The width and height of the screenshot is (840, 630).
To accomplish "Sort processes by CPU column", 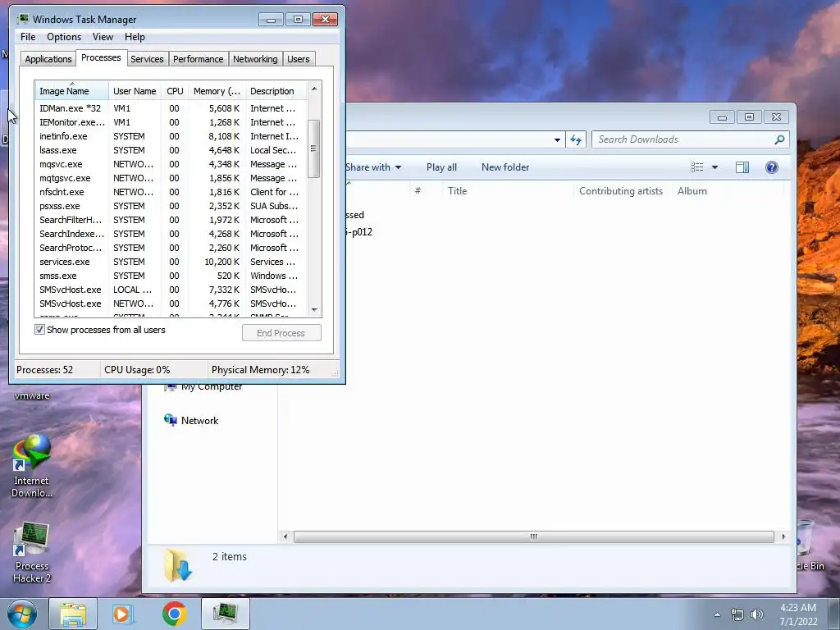I will (x=175, y=90).
